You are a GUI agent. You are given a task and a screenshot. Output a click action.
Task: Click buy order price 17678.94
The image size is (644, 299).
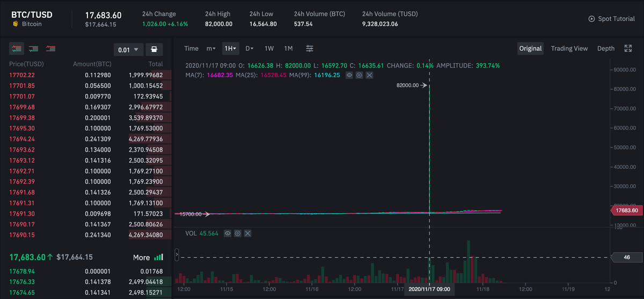click(22, 272)
